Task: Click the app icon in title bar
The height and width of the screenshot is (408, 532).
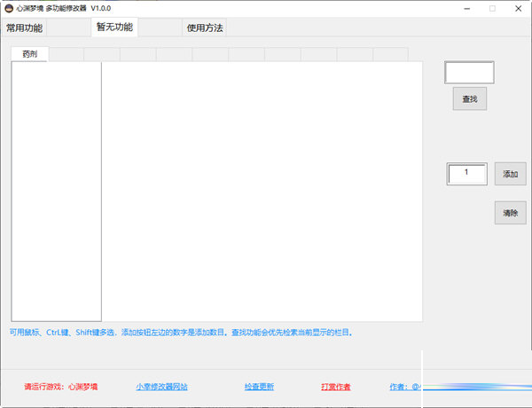Action: click(9, 9)
